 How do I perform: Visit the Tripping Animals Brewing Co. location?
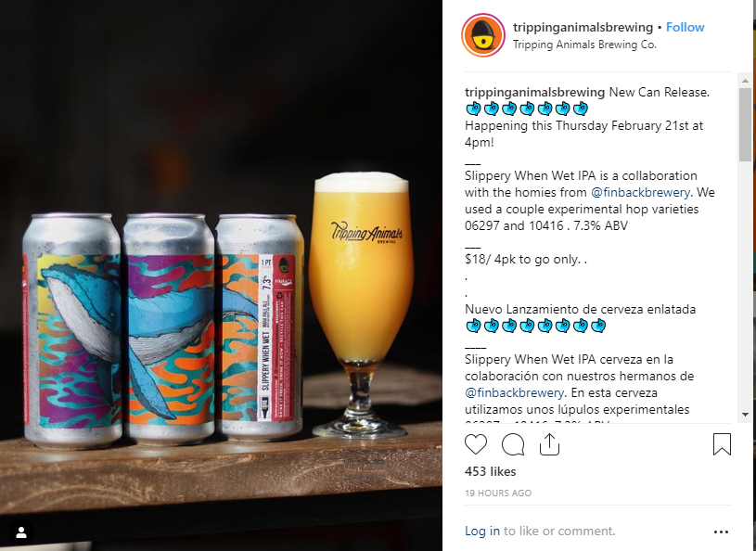584,45
